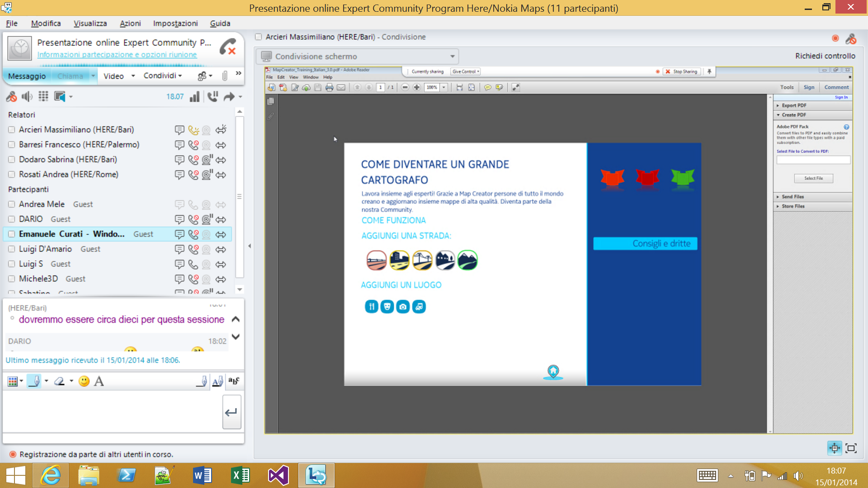Put the call on hold
868x488 pixels.
212,96
